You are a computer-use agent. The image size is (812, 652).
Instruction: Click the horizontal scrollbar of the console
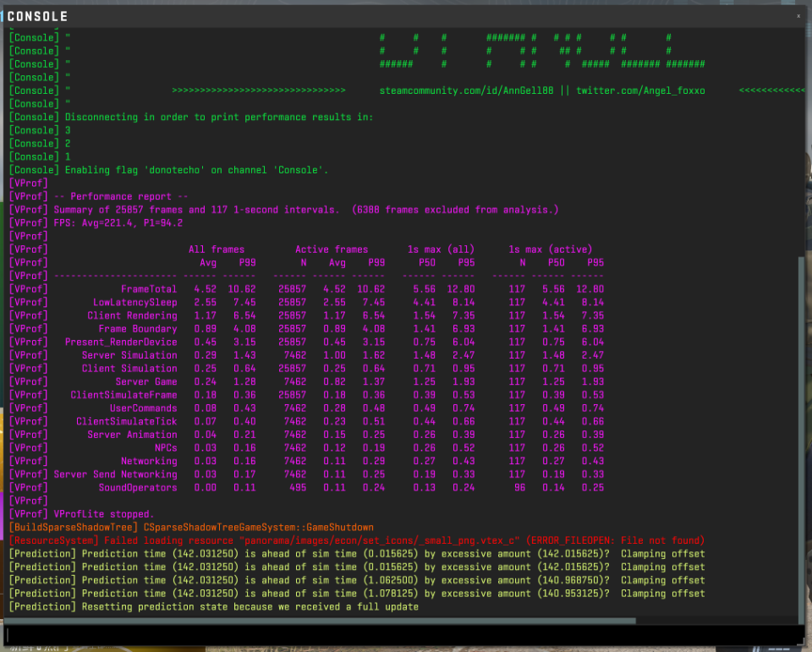click(x=320, y=621)
